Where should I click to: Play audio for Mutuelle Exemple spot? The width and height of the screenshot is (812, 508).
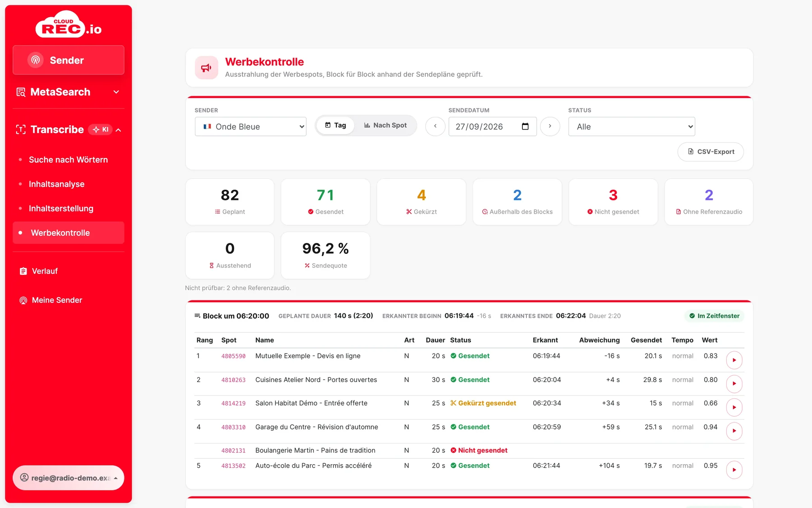point(734,360)
